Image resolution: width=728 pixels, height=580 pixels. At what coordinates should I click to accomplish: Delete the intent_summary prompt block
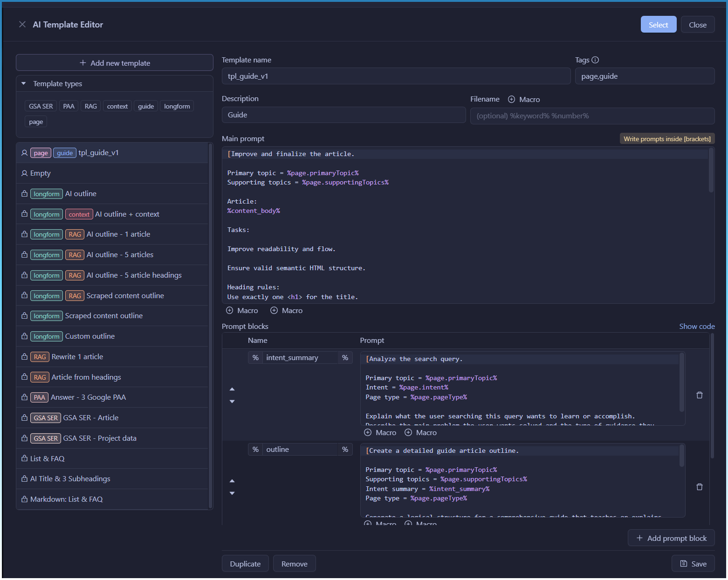pos(699,395)
